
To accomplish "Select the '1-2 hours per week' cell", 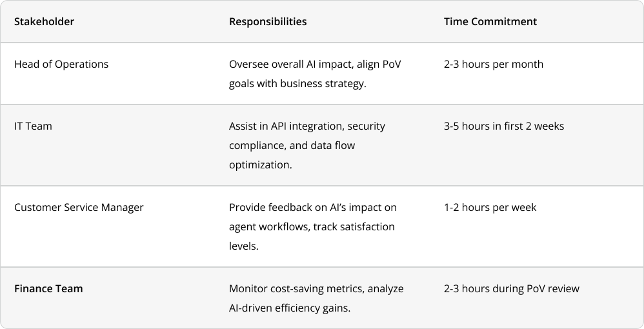I will (490, 208).
